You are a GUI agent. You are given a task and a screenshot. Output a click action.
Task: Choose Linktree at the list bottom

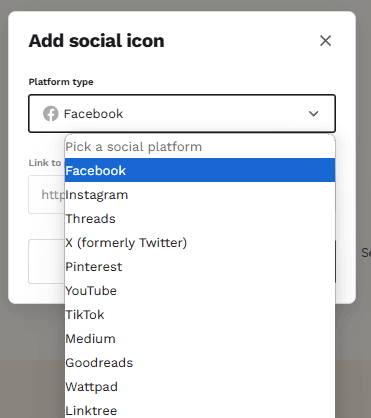[200, 410]
